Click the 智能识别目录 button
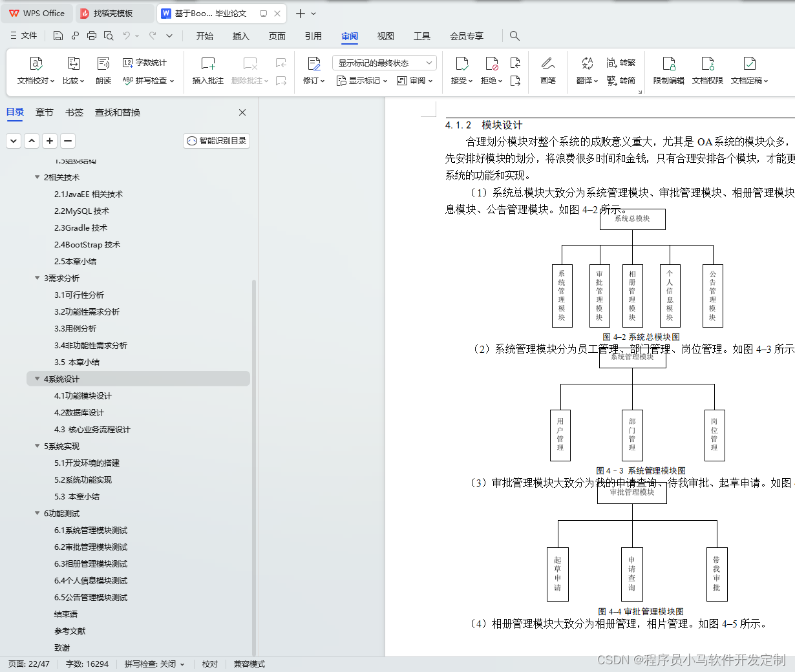 (x=216, y=140)
